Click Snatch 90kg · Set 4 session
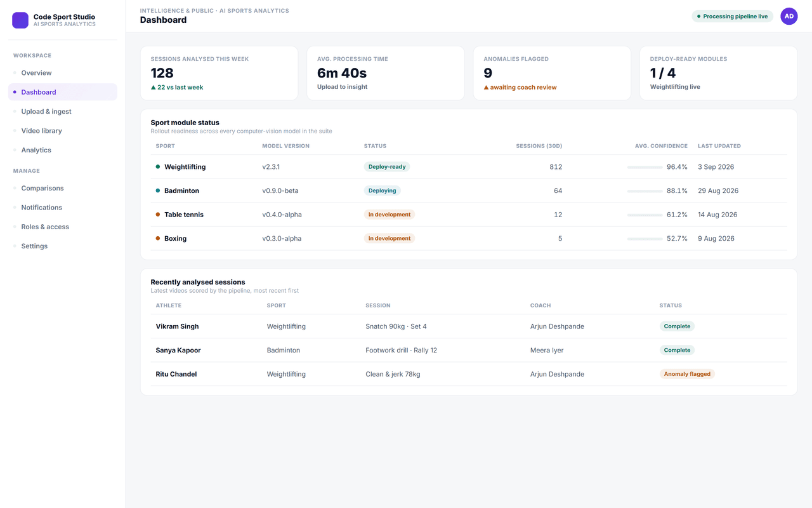Screen dimensions: 812x508 pyautogui.click(x=396, y=326)
